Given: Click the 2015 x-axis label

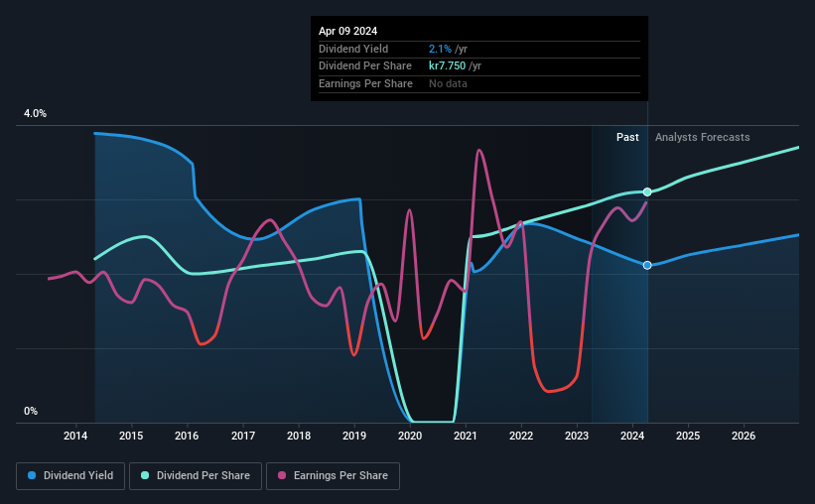Looking at the screenshot, I should pos(131,436).
